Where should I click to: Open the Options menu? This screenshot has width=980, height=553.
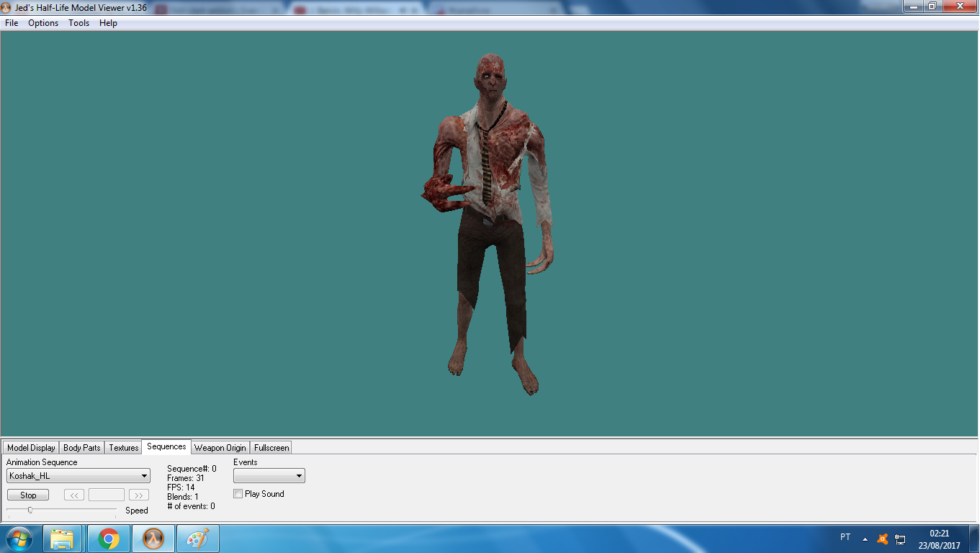[x=43, y=23]
